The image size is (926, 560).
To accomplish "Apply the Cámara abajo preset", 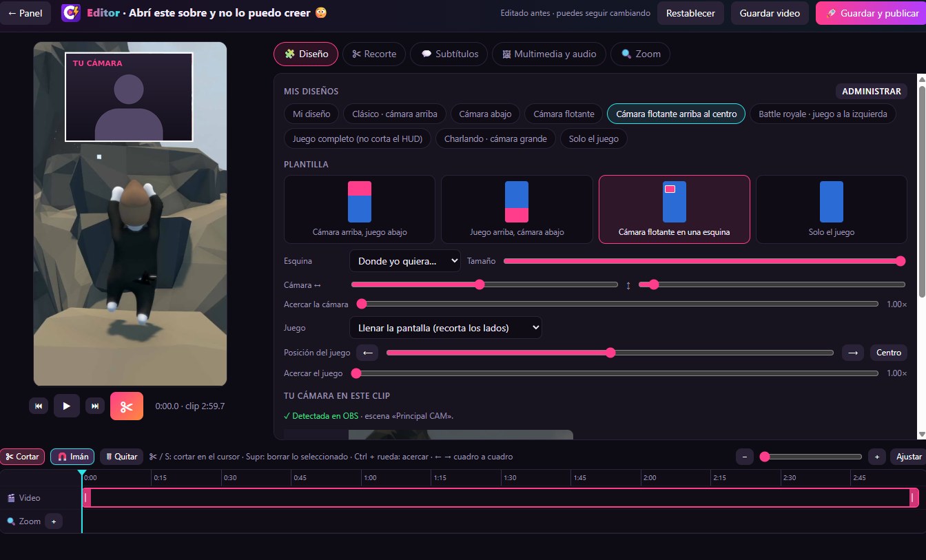I will coord(485,114).
